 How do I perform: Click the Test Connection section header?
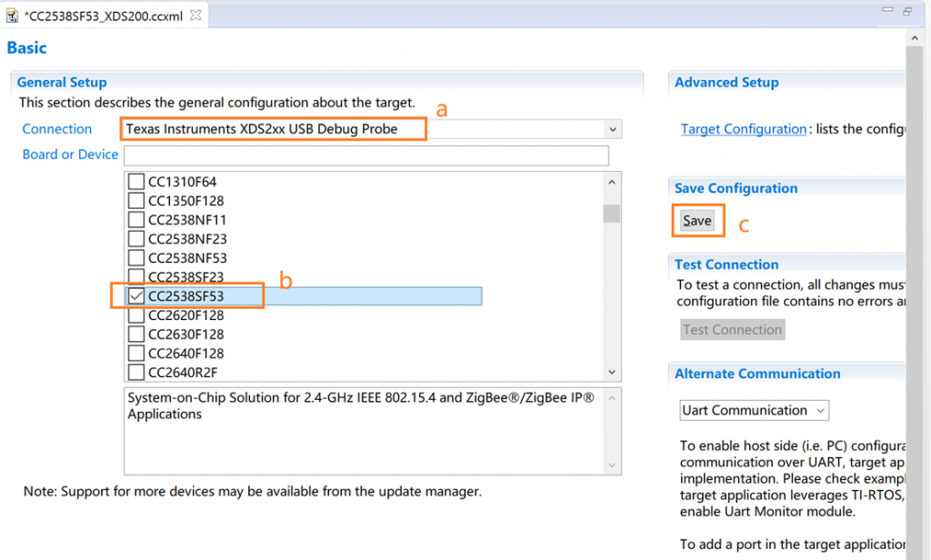(726, 265)
